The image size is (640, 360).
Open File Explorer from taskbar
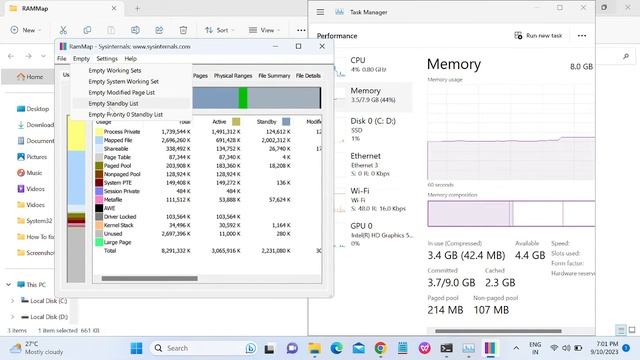[x=315, y=348]
